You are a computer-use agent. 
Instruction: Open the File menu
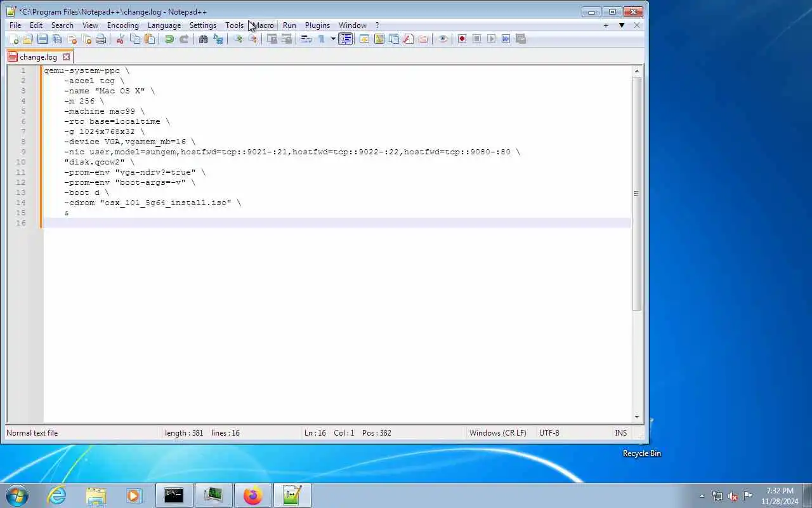[x=15, y=25]
